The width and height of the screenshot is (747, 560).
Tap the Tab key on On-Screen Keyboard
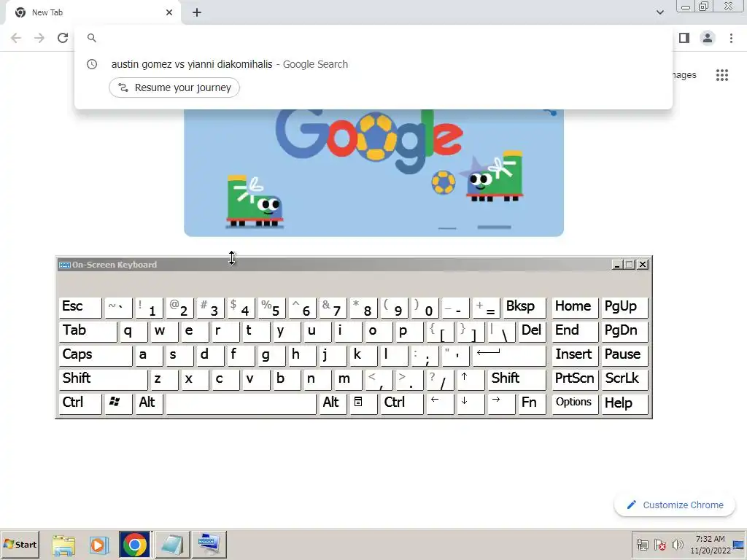tap(88, 332)
